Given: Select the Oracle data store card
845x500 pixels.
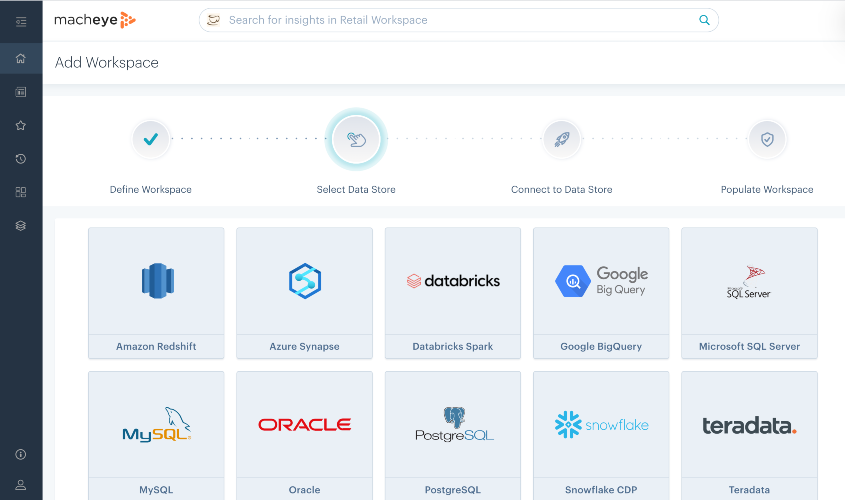Looking at the screenshot, I should pos(304,435).
